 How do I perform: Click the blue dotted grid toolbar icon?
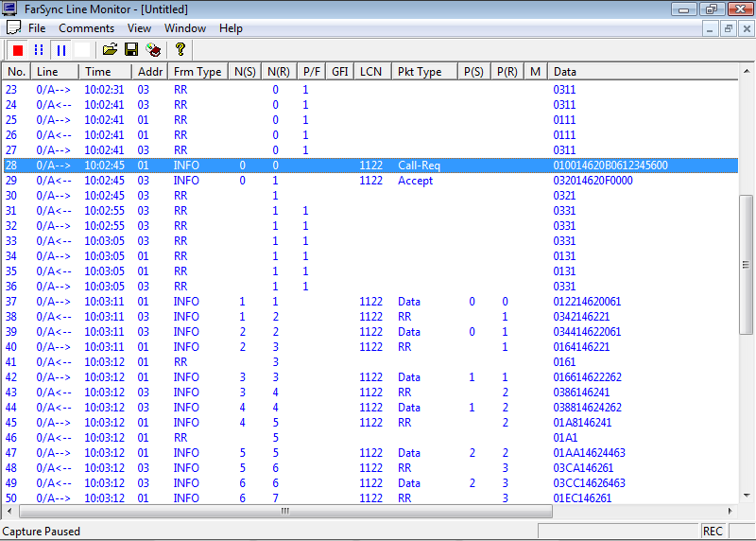tap(39, 50)
